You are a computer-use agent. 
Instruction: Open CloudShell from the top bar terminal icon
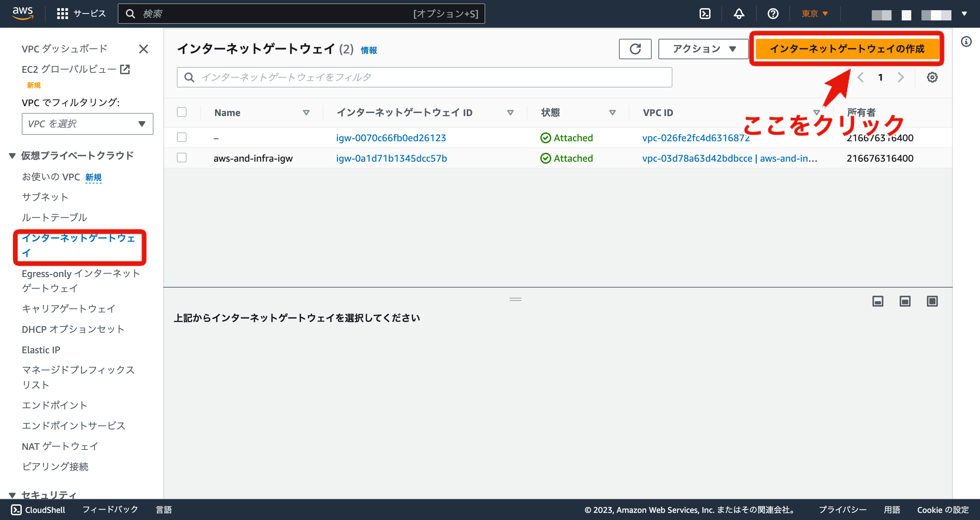pyautogui.click(x=705, y=13)
